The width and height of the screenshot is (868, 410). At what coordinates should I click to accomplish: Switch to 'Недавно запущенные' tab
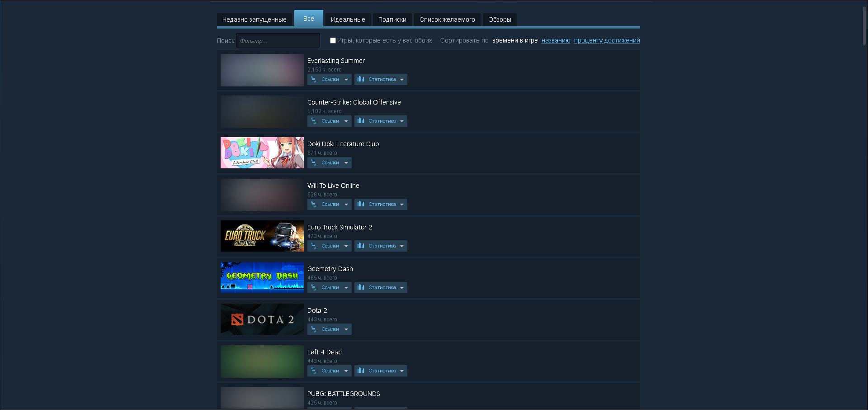coord(254,19)
